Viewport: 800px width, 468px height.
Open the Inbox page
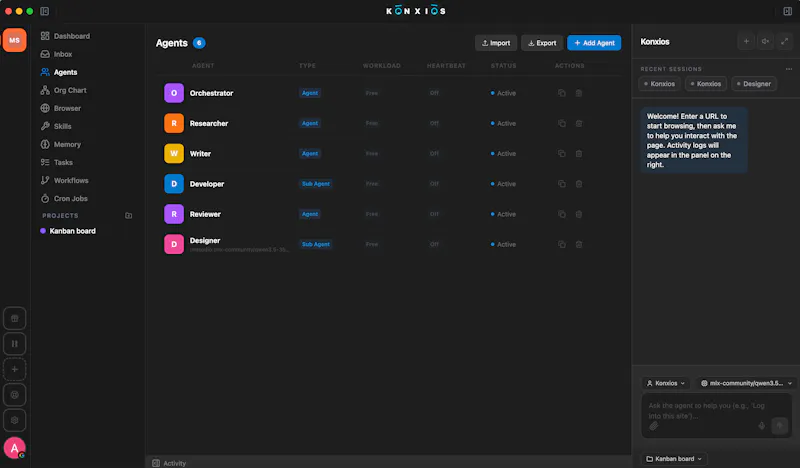pos(57,54)
